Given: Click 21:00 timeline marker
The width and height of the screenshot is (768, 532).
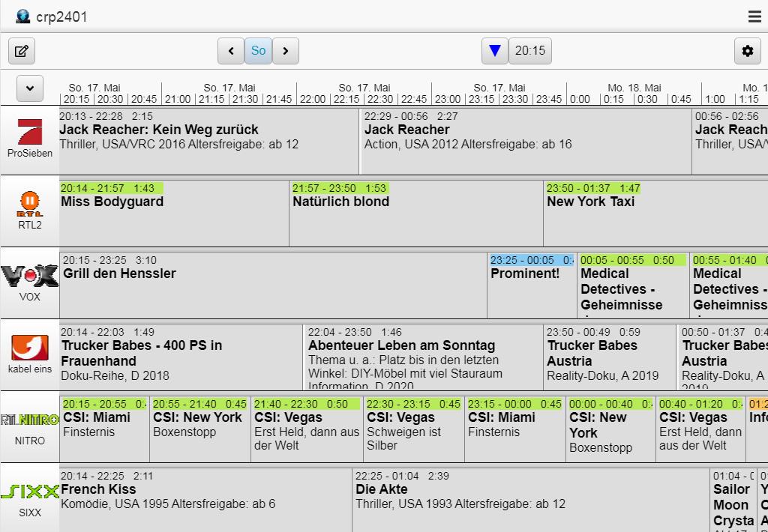Looking at the screenshot, I should (177, 99).
